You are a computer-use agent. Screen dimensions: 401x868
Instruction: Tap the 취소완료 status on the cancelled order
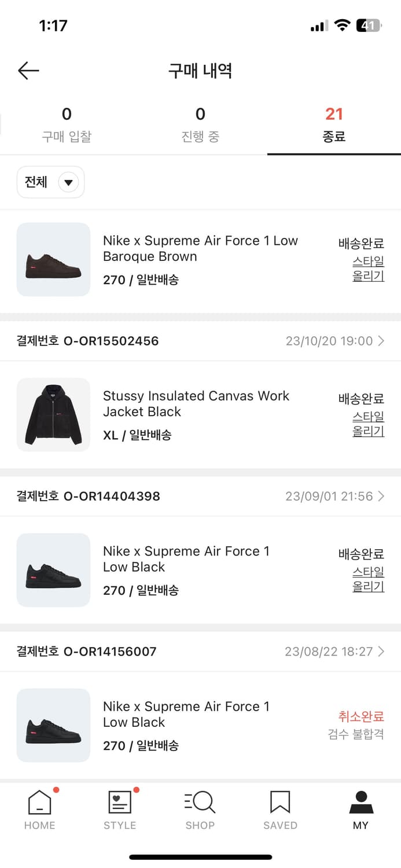[362, 716]
